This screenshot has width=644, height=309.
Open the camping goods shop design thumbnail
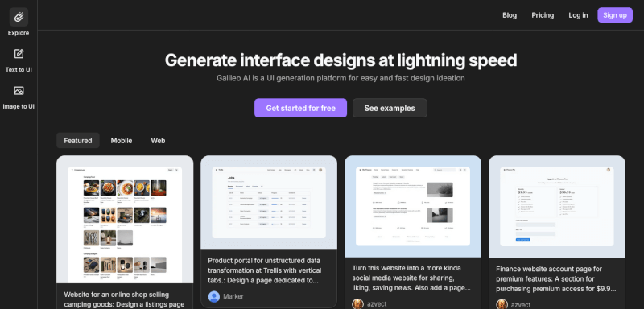point(125,220)
